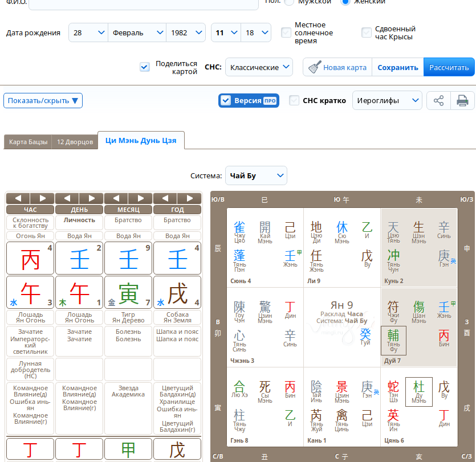Select the Женский gender radio button
476x462 pixels.
[345, 2]
